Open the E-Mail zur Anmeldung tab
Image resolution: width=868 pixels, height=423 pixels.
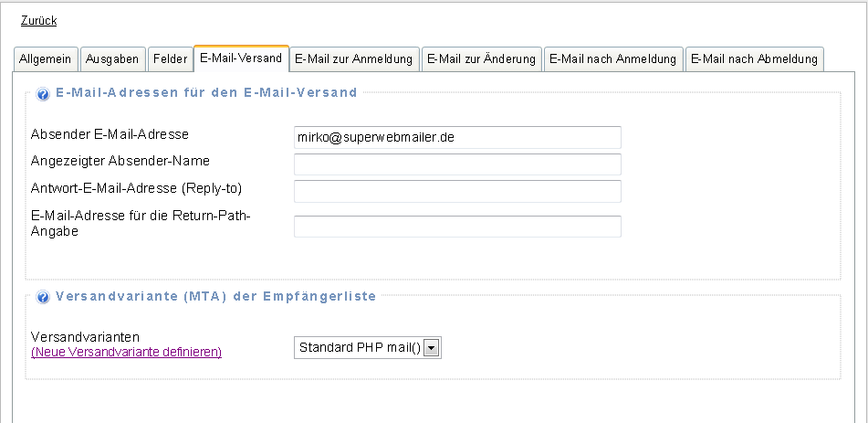click(354, 59)
